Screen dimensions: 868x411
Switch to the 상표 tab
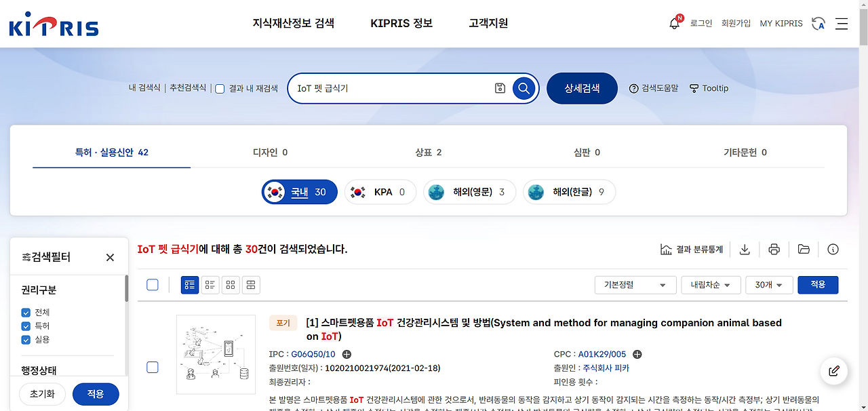click(x=428, y=153)
